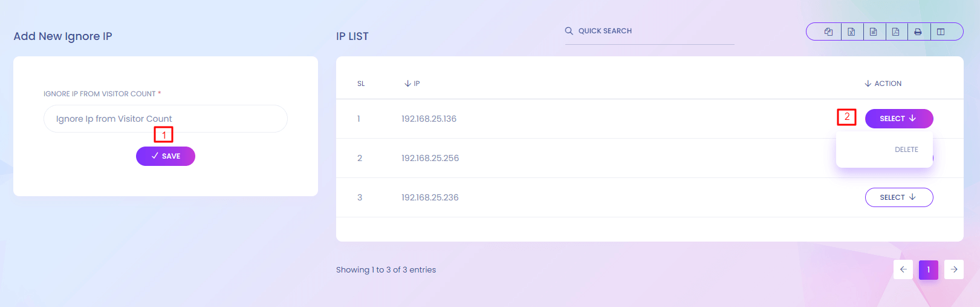The image size is (980, 307).
Task: Sort the table by IP column
Action: pos(412,84)
